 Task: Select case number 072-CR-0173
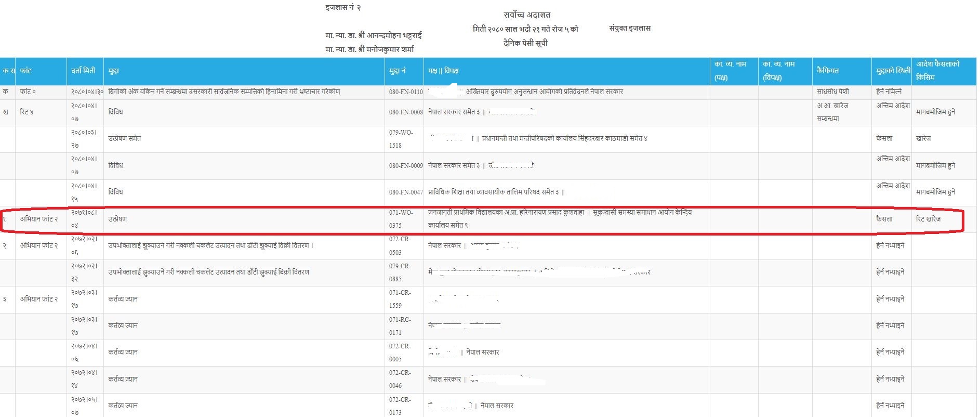(400, 406)
